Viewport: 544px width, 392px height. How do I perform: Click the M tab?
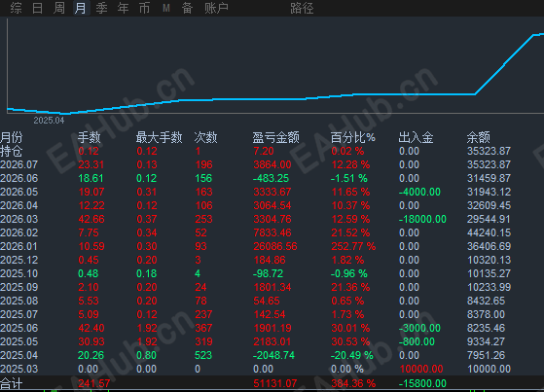[x=166, y=8]
